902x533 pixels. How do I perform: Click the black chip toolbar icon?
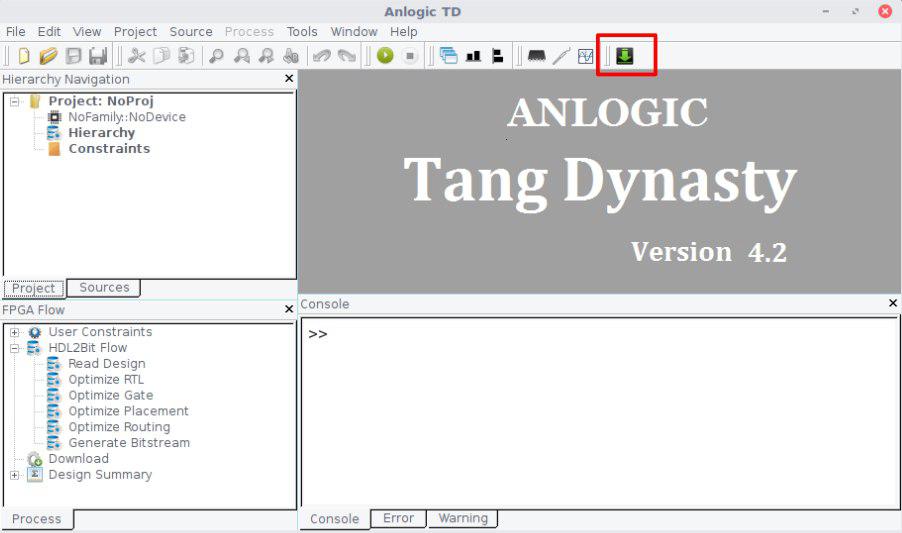pos(537,56)
